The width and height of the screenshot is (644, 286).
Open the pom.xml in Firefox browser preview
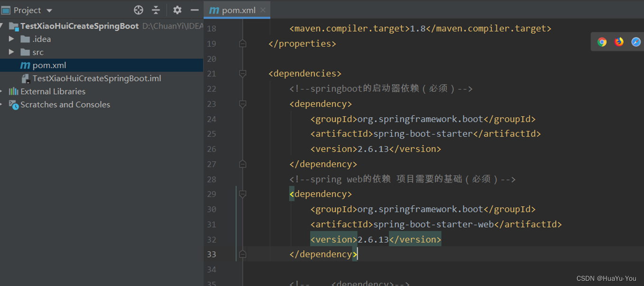(618, 42)
